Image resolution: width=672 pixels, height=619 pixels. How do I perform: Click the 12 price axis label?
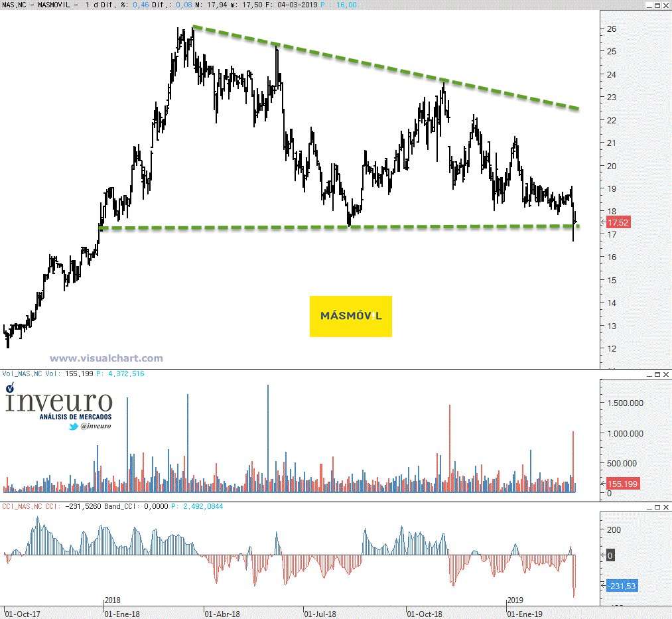(x=612, y=349)
